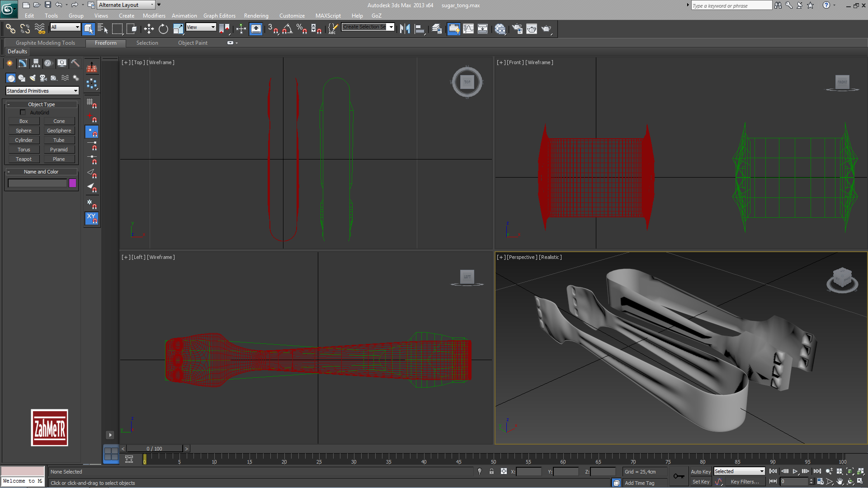Toggle the Angle Snap icon
868x488 pixels.
[287, 29]
